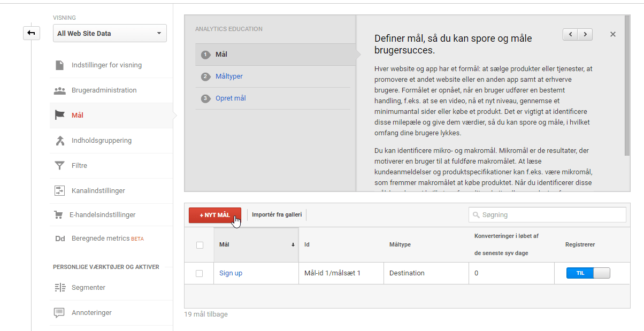Open Filtre in the sidebar
The width and height of the screenshot is (644, 331).
80,166
